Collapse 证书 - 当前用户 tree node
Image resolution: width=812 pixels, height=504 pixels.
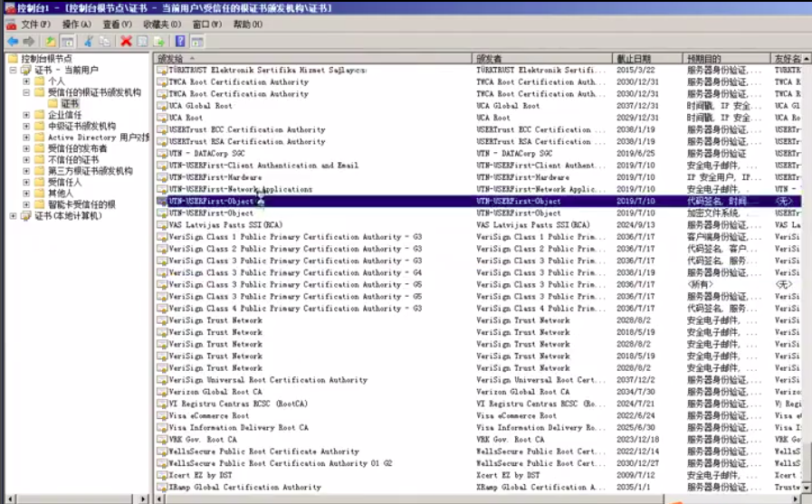coord(13,70)
